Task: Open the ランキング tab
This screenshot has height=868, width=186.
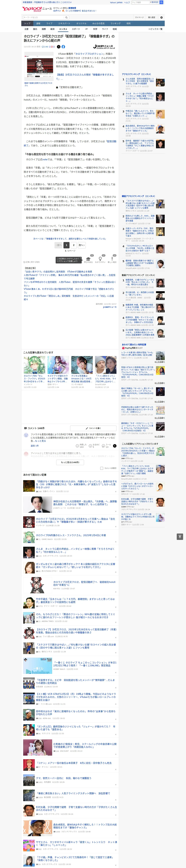Action: click(x=115, y=23)
